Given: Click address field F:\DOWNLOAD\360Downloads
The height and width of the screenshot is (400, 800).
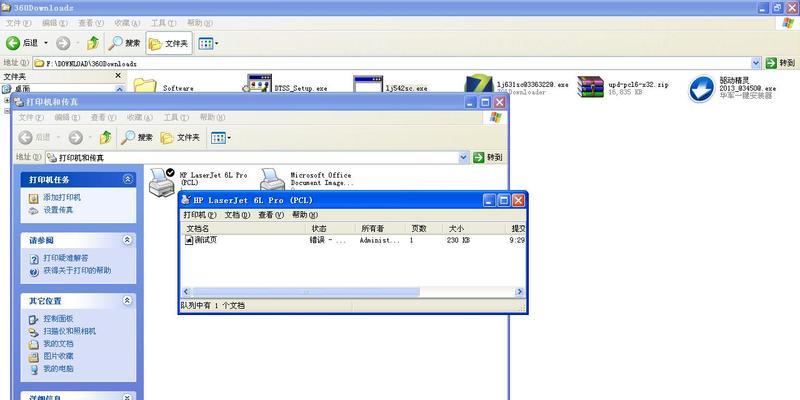Looking at the screenshot, I should pyautogui.click(x=392, y=63).
